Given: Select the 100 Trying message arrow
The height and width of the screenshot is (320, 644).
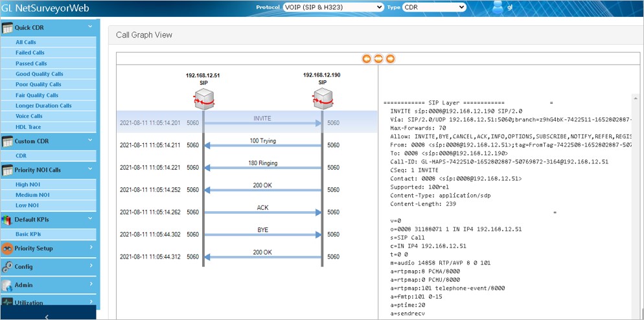Looking at the screenshot, I should point(262,145).
